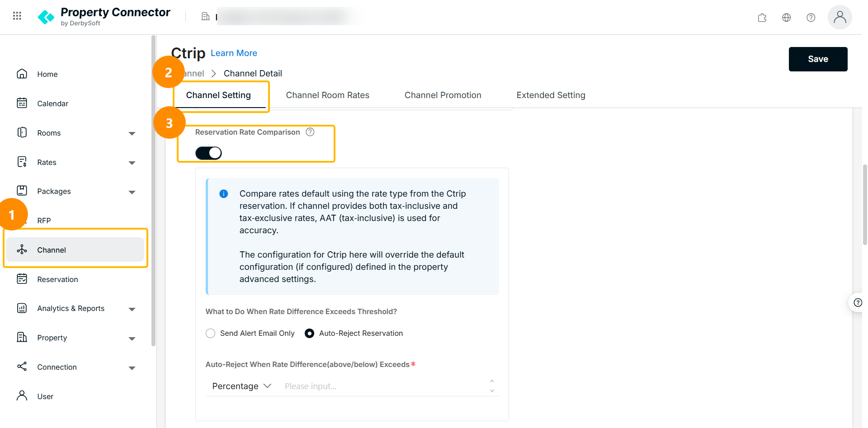This screenshot has width=868, height=428.
Task: Click the User person icon
Action: (x=22, y=396)
